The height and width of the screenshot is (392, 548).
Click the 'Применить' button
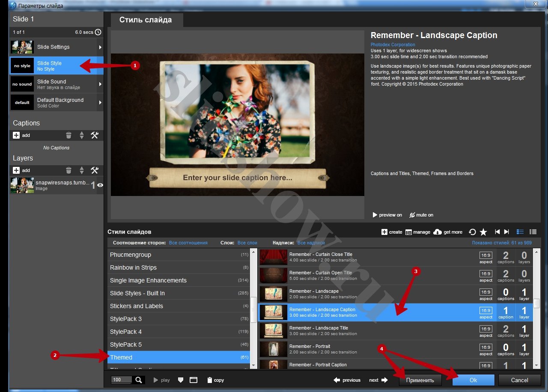[420, 380]
